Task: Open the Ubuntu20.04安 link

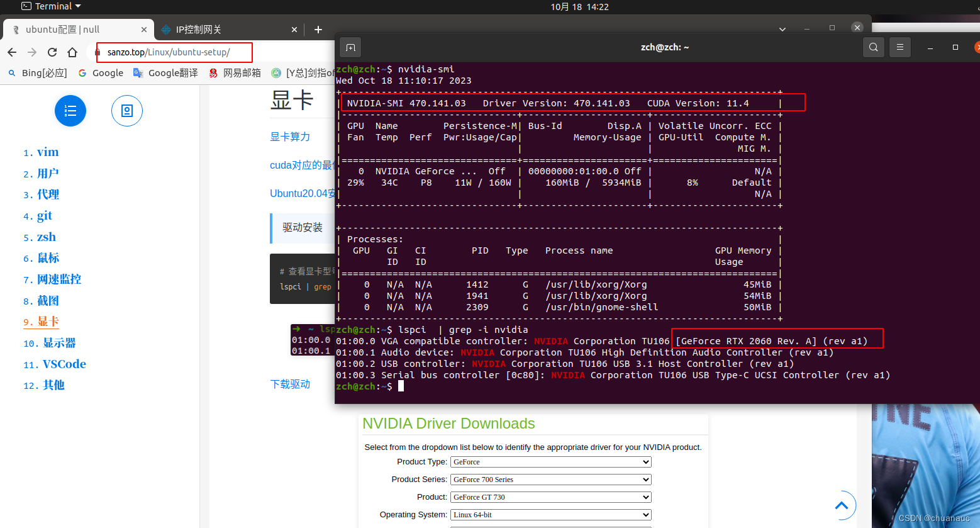Action: (x=303, y=193)
